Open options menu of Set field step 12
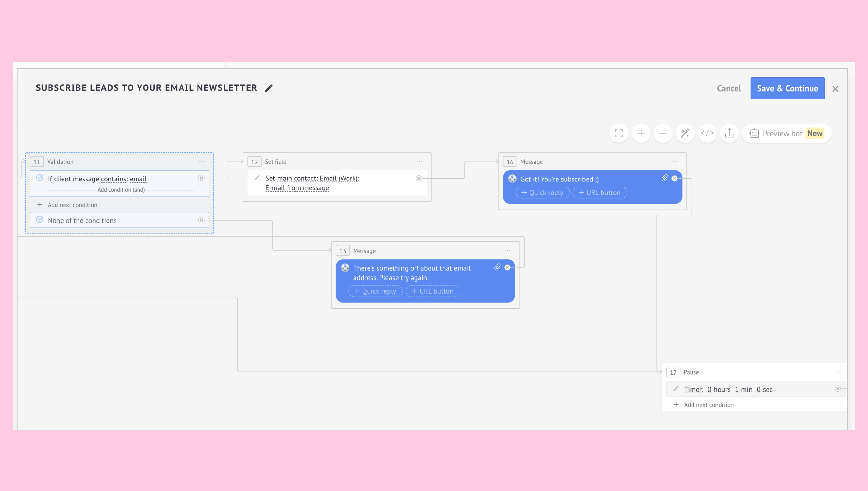Screen dimensions: 868x491 tap(419, 162)
